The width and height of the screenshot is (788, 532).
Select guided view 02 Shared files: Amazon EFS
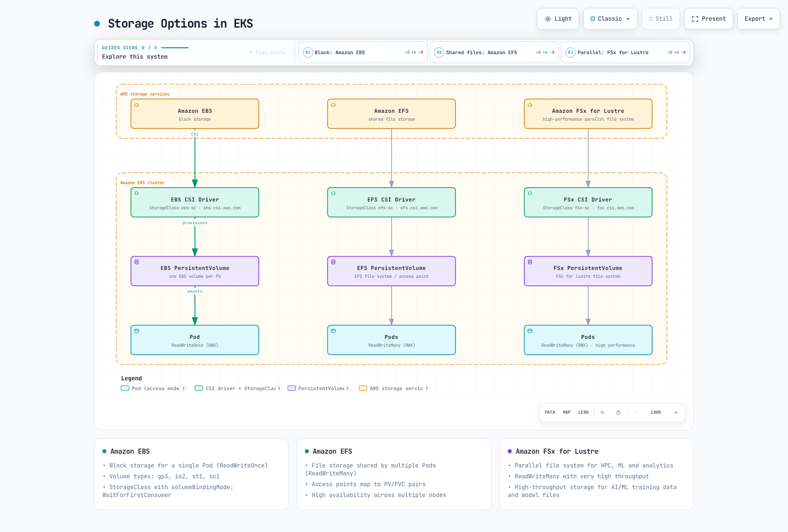[x=494, y=52]
